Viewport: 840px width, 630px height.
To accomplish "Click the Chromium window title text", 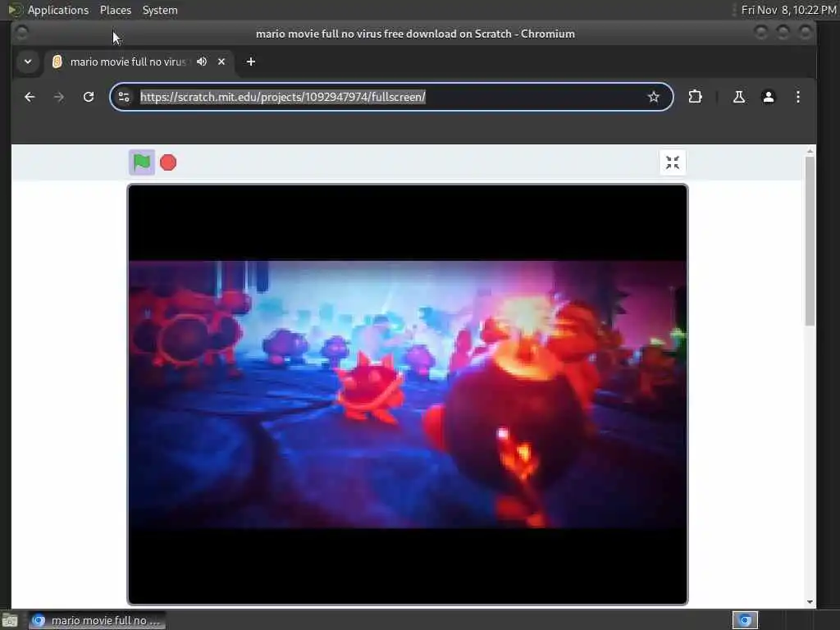I will (415, 34).
